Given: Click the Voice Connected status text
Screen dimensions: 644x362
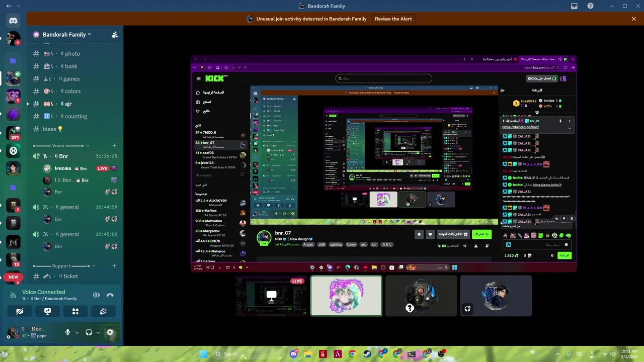Looking at the screenshot, I should click(x=43, y=292).
